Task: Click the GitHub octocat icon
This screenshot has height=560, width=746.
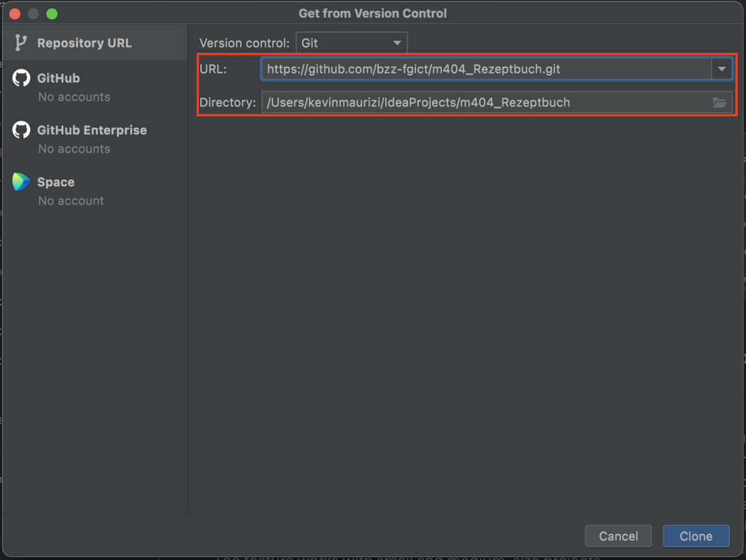Action: click(21, 78)
